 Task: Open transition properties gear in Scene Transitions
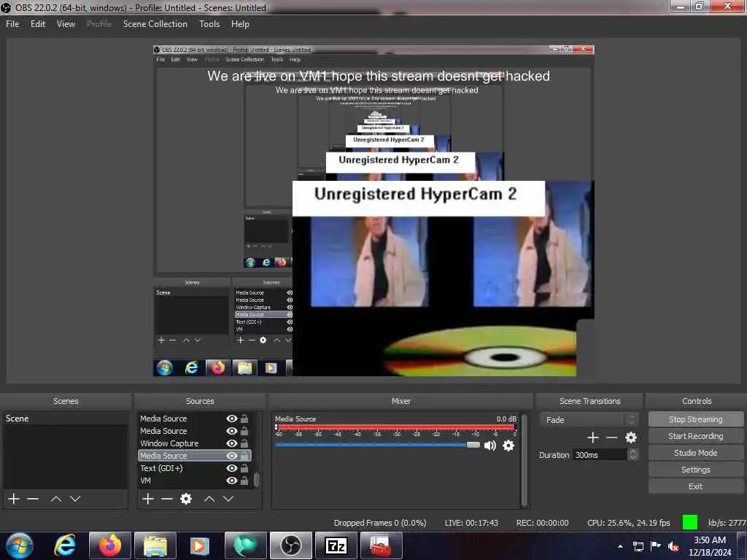[631, 437]
